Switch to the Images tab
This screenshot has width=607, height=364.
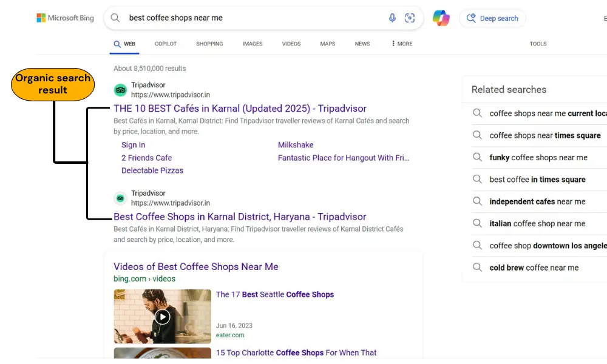coord(253,44)
